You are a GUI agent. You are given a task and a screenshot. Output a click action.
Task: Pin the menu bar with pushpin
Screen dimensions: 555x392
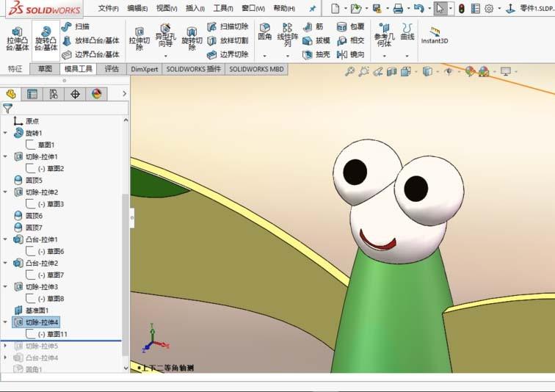point(312,9)
